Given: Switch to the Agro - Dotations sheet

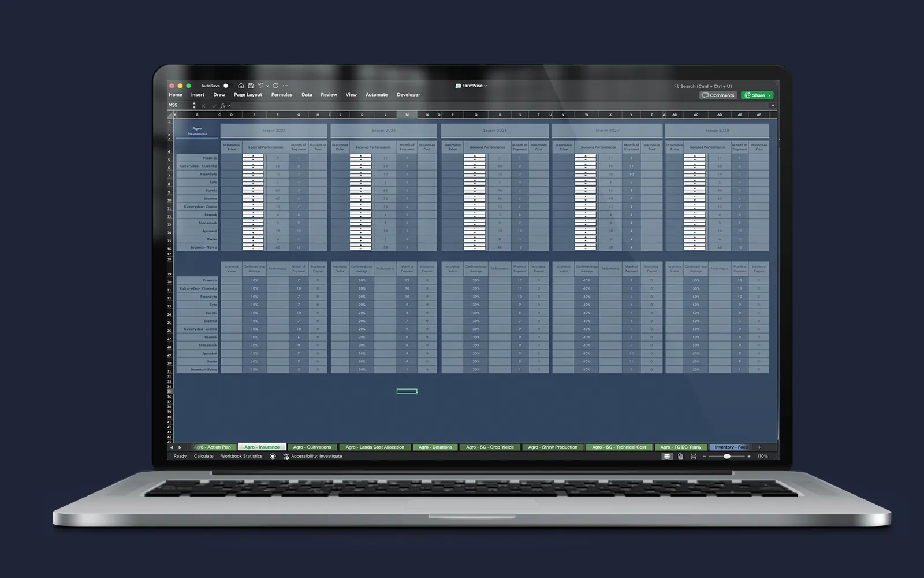Looking at the screenshot, I should tap(435, 447).
